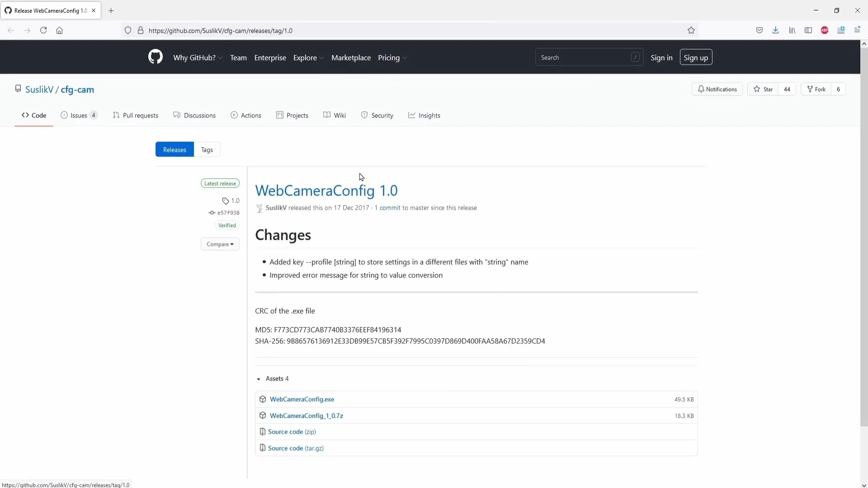868x488 pixels.
Task: View the 6 forks count
Action: (x=838, y=89)
